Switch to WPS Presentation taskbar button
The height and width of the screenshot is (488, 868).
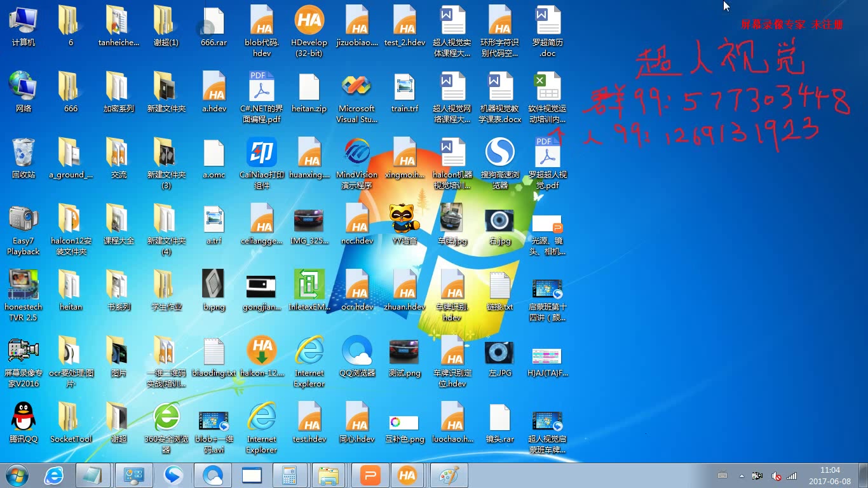[x=369, y=475]
